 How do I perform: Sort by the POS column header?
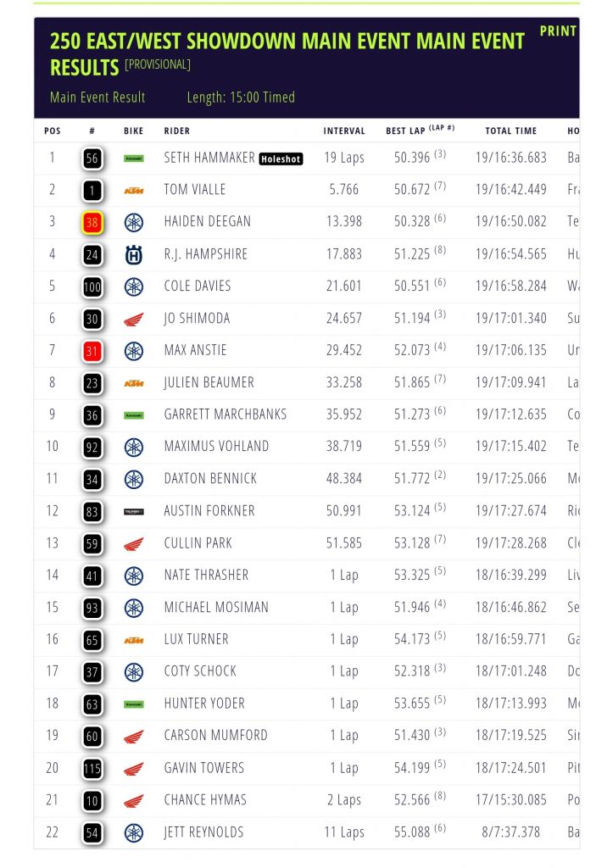click(x=53, y=131)
